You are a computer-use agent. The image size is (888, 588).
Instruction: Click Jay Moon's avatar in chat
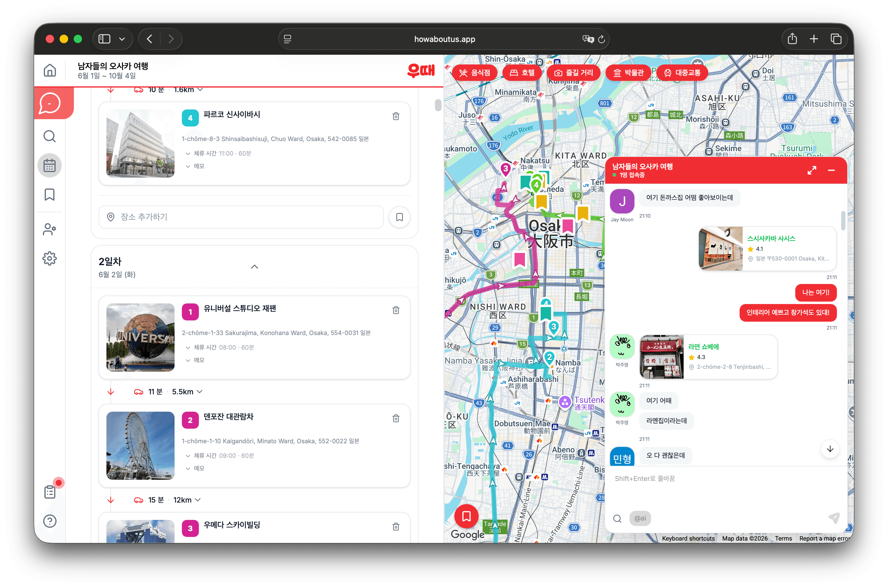pyautogui.click(x=622, y=201)
